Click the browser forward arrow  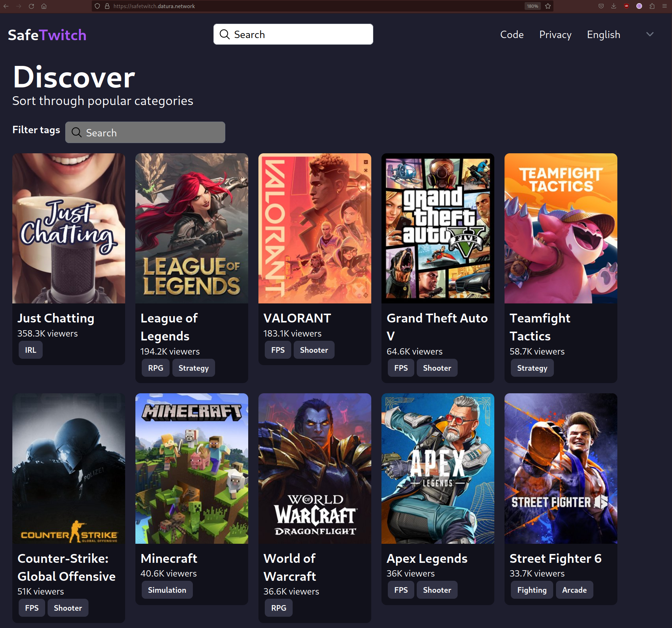(x=19, y=6)
